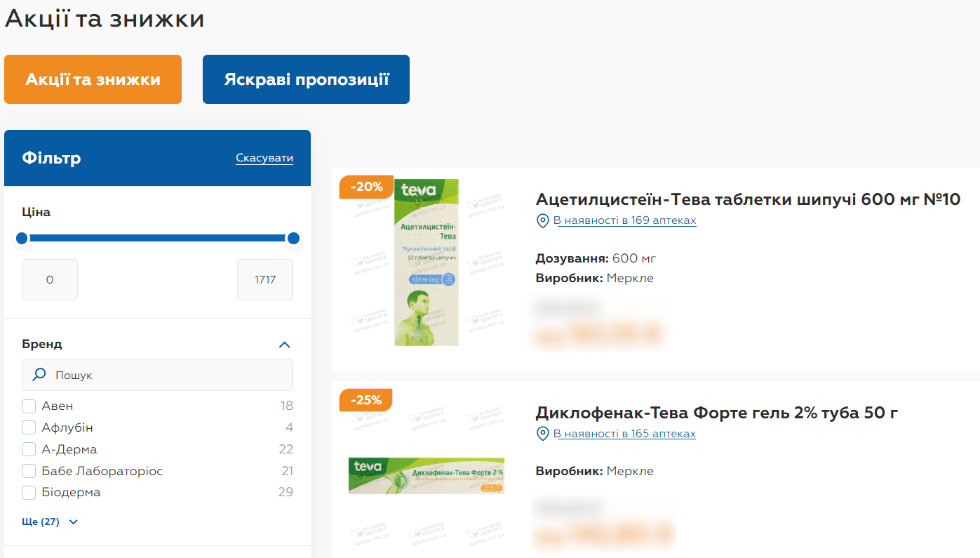The width and height of the screenshot is (980, 558).
Task: Click the Біодерма brand count 29
Action: coord(286,492)
